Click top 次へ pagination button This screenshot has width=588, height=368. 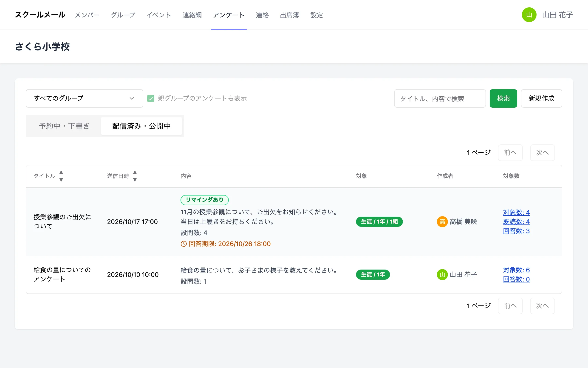(x=542, y=152)
